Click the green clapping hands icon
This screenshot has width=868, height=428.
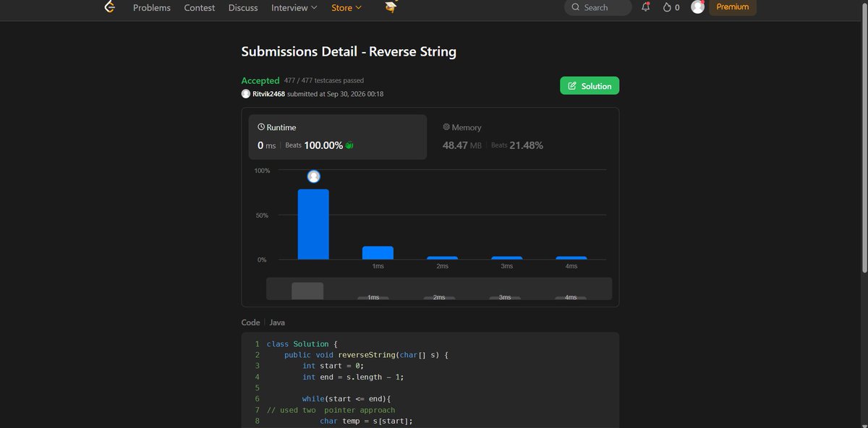(349, 145)
